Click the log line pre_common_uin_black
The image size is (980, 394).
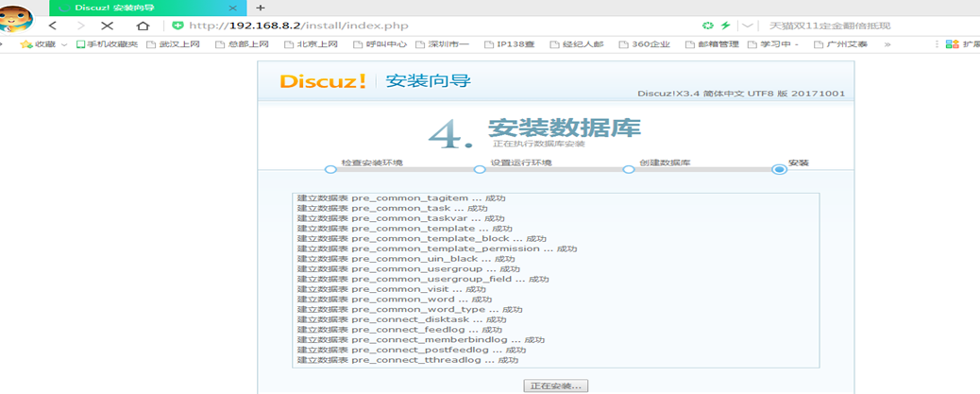coord(406,258)
